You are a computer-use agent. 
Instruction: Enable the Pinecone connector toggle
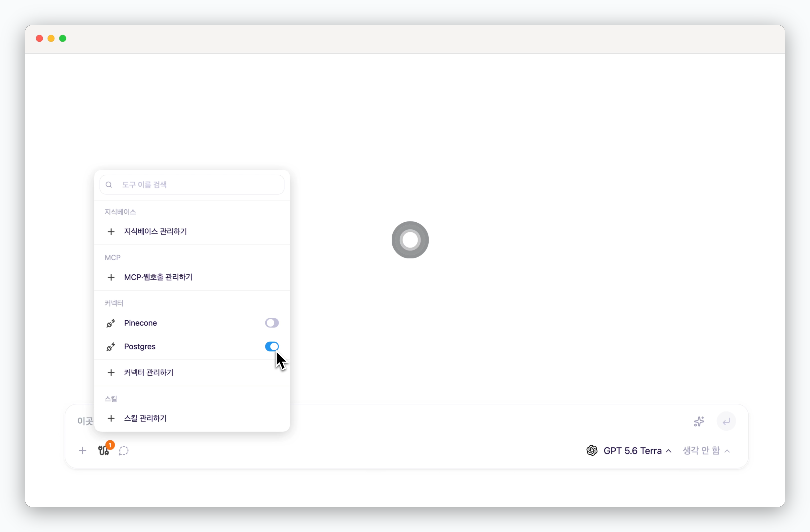coord(272,323)
